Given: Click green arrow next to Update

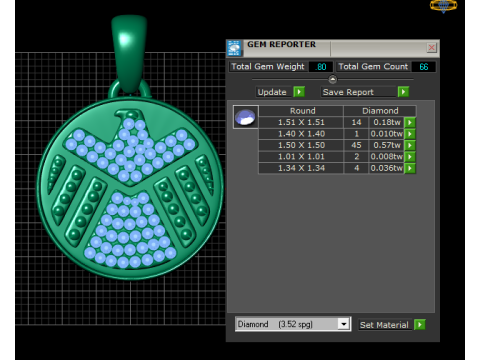Looking at the screenshot, I should [x=299, y=92].
